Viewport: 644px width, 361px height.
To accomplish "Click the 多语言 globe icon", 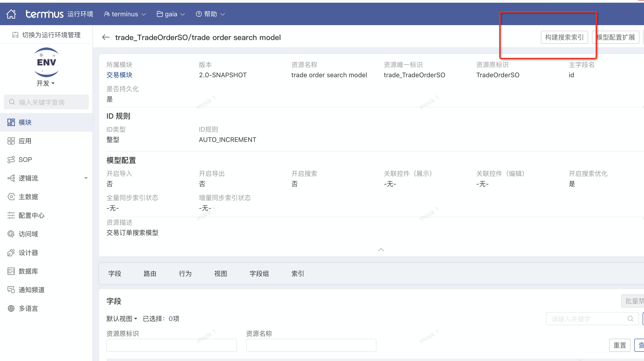I will 11,308.
